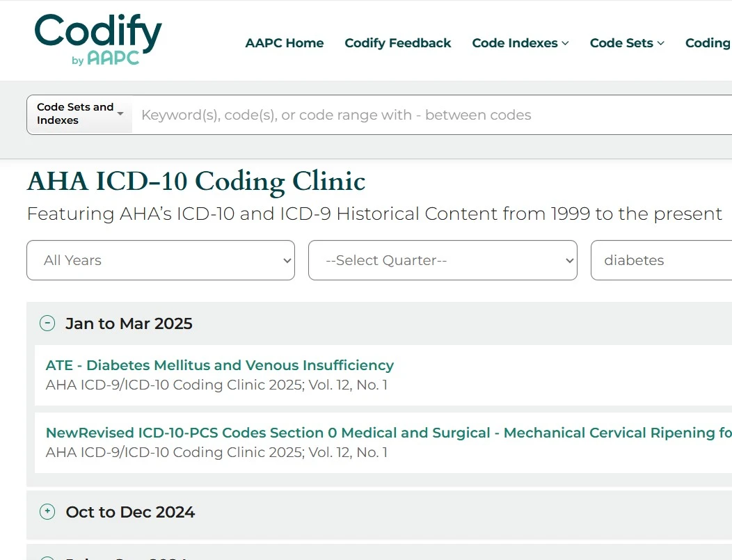The image size is (732, 560).
Task: Open the Select Quarter dropdown
Action: pyautogui.click(x=443, y=260)
